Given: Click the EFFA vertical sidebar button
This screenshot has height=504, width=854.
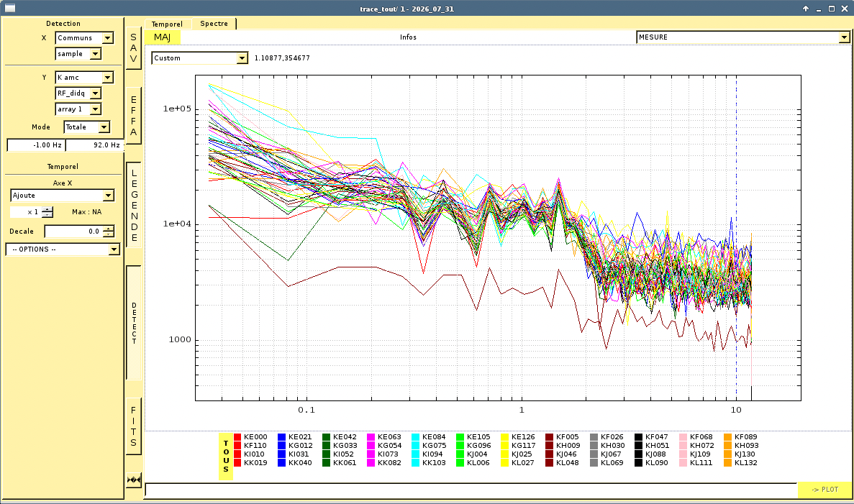Looking at the screenshot, I should [133, 115].
